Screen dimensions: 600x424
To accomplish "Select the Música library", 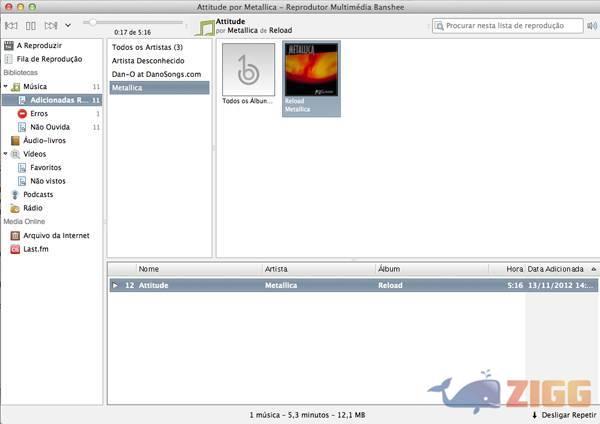I will (35, 86).
